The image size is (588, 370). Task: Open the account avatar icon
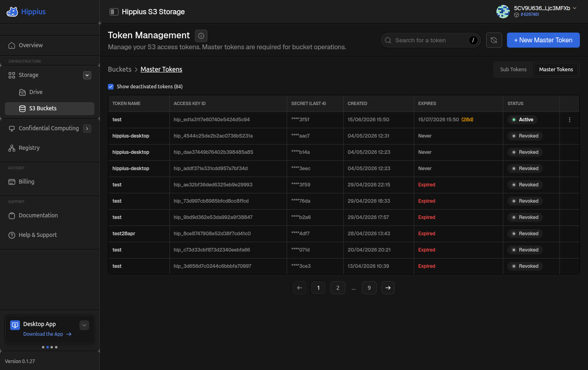[503, 11]
